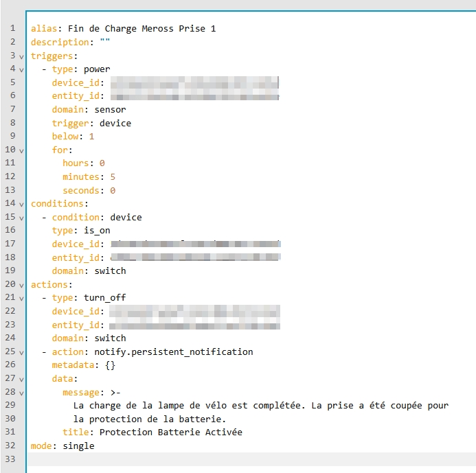The height and width of the screenshot is (473, 476).
Task: Collapse the triggers section fold arrow
Action: tap(21, 56)
